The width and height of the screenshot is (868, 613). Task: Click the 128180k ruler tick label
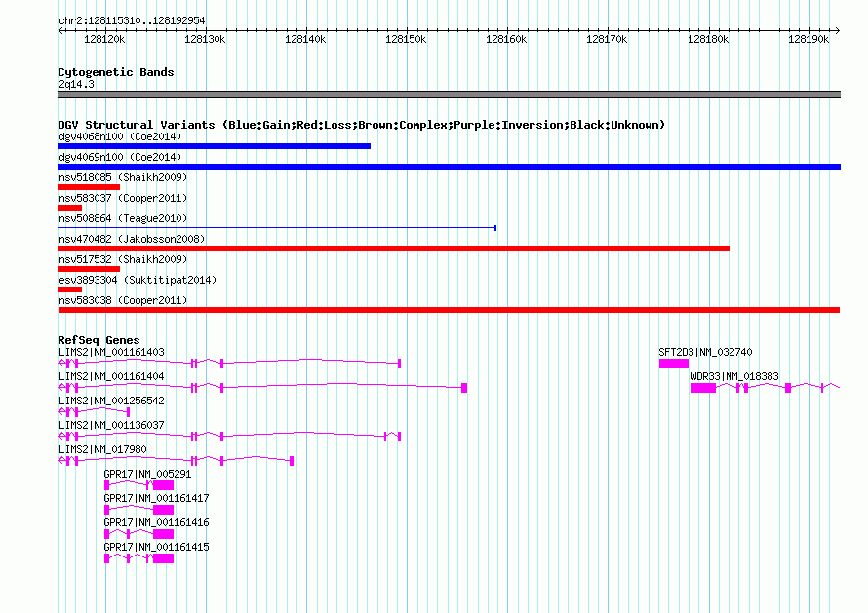tap(708, 39)
